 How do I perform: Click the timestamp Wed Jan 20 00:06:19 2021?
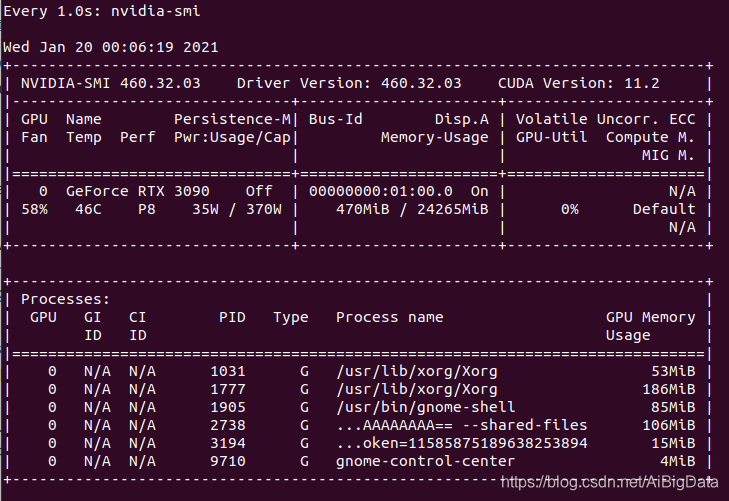coord(111,47)
